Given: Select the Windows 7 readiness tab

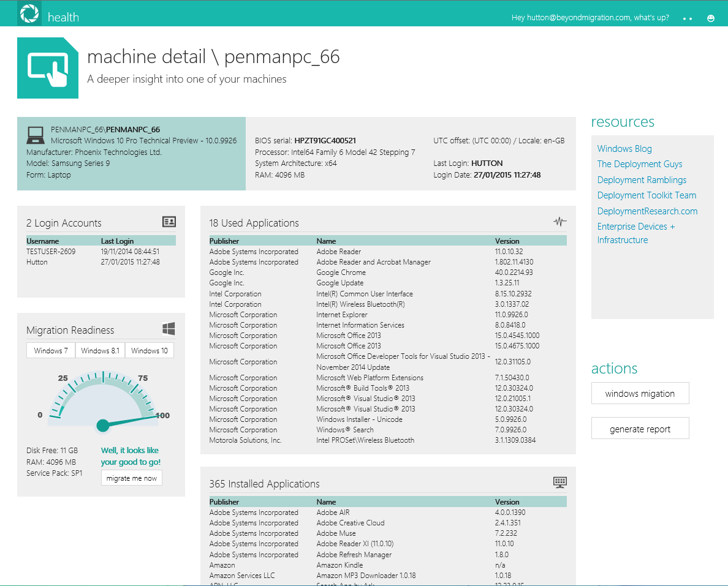Looking at the screenshot, I should point(51,351).
